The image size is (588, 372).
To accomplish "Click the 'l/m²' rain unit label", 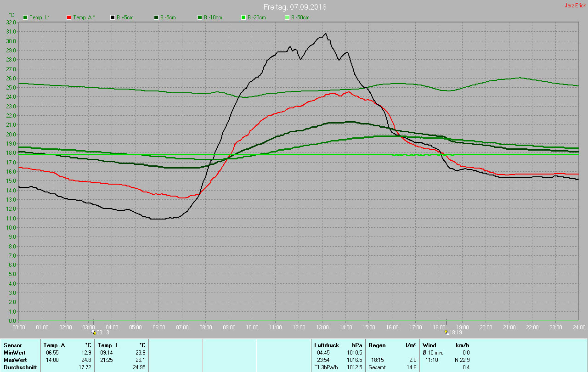I will [x=411, y=345].
